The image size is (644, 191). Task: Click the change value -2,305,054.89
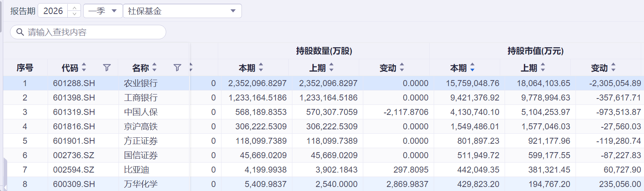[x=615, y=83]
